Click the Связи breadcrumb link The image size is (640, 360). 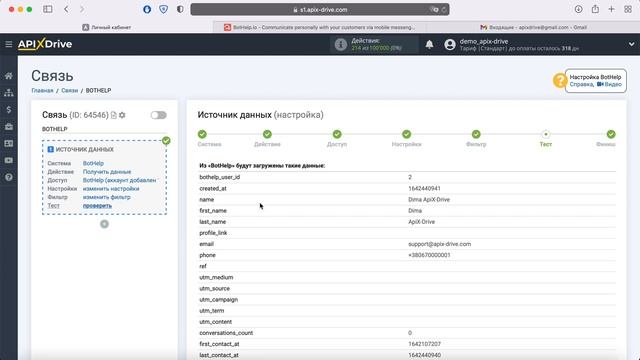coord(69,91)
